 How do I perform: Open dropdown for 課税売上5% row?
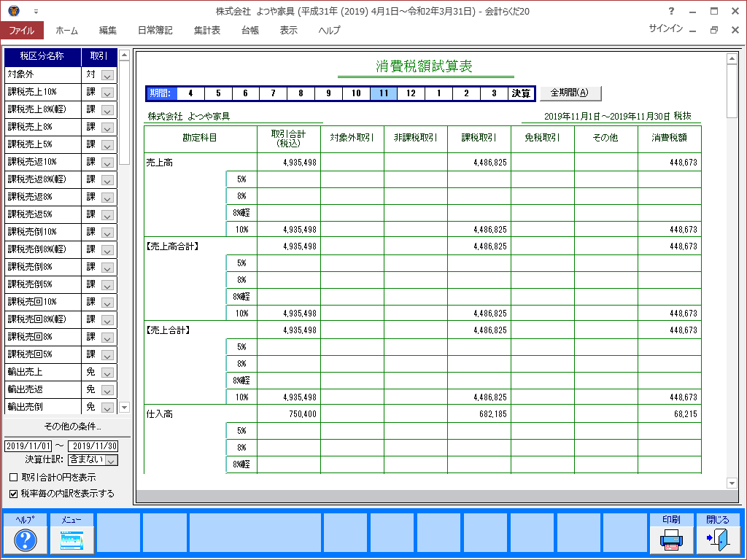(107, 145)
